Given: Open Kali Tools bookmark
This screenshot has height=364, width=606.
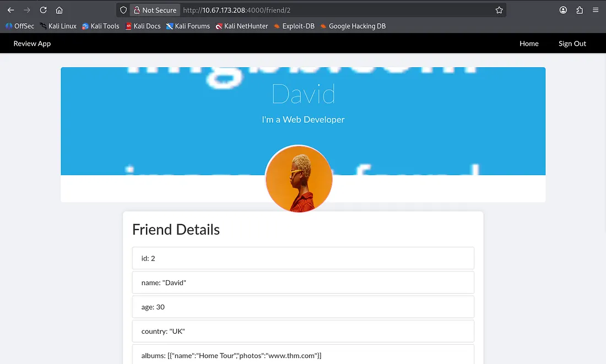Looking at the screenshot, I should tap(101, 26).
